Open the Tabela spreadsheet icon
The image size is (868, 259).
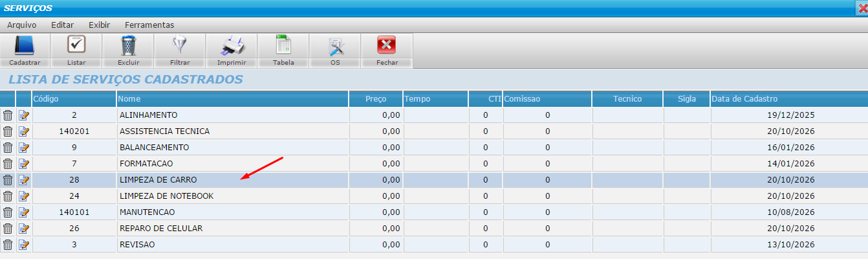(283, 45)
